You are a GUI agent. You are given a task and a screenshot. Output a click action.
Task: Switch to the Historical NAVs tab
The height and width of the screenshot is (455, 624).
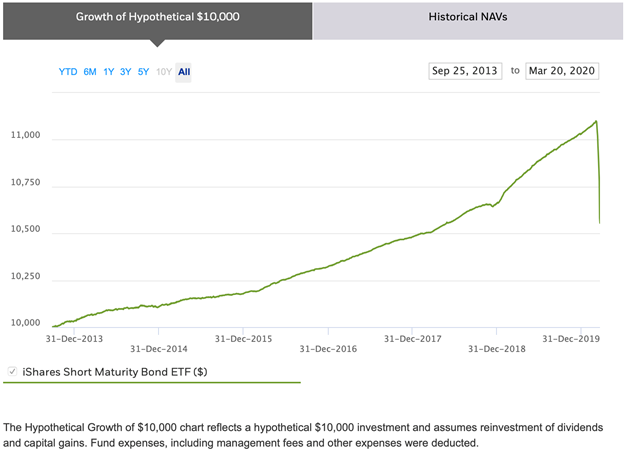466,18
